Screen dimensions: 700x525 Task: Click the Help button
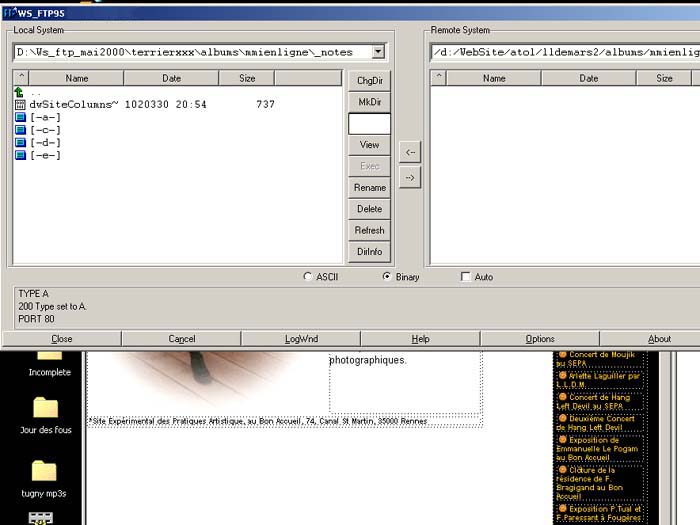click(x=420, y=339)
